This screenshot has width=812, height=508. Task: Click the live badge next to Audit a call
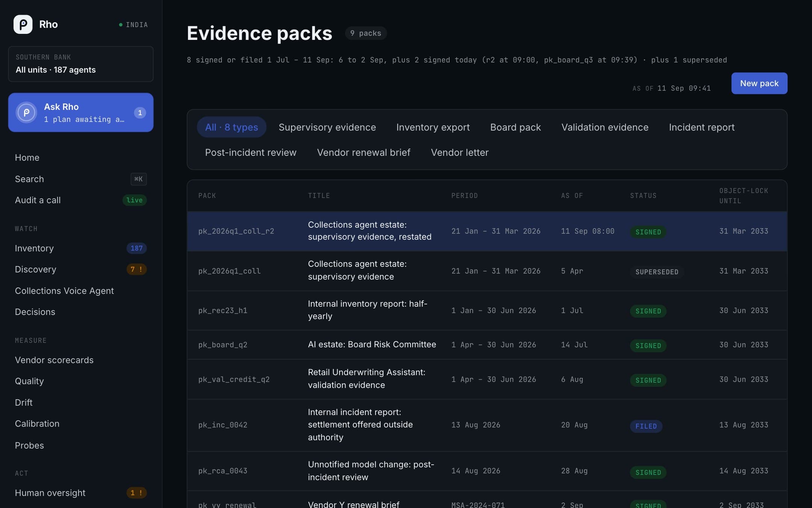click(135, 200)
